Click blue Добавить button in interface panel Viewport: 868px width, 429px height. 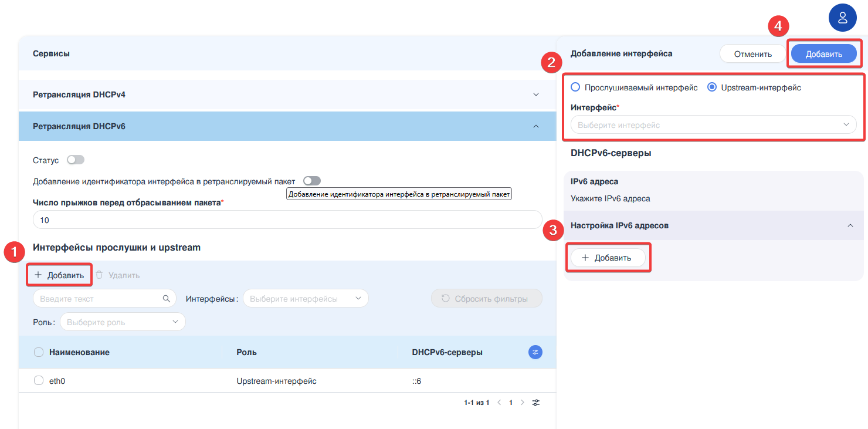point(823,54)
